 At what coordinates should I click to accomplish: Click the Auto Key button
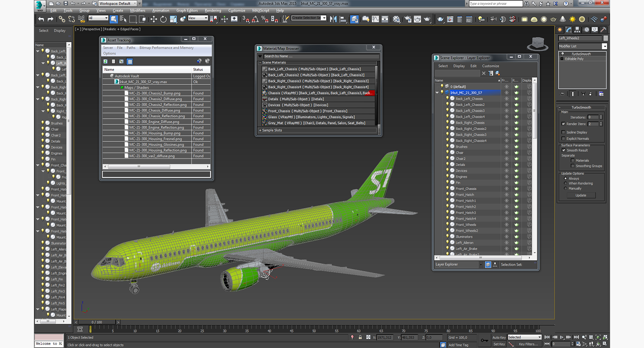499,338
